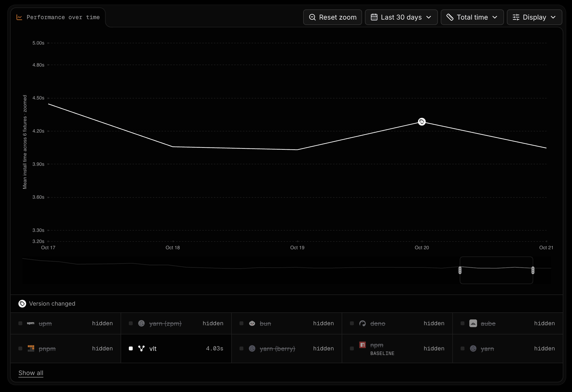Click the selected window in the overview minimap
Image resolution: width=572 pixels, height=392 pixels.
[496, 270]
